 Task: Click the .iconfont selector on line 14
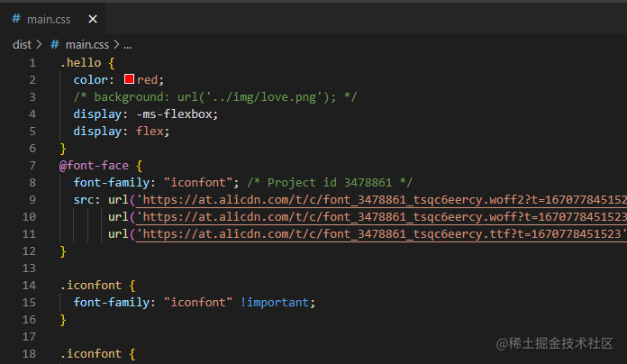point(91,286)
